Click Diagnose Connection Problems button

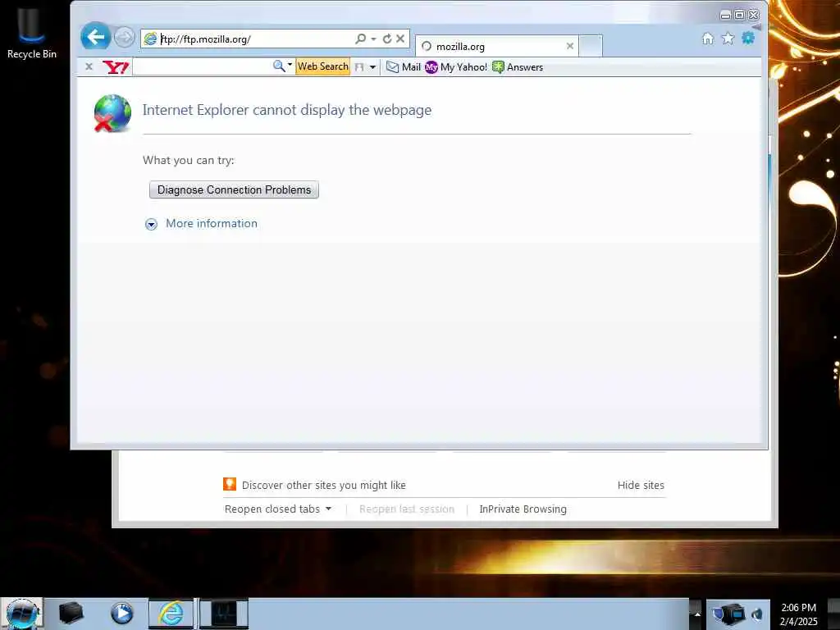pyautogui.click(x=234, y=189)
